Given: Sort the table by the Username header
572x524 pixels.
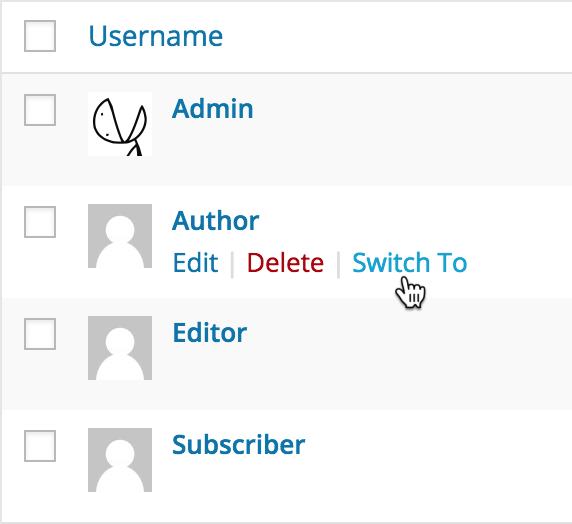Looking at the screenshot, I should [156, 36].
